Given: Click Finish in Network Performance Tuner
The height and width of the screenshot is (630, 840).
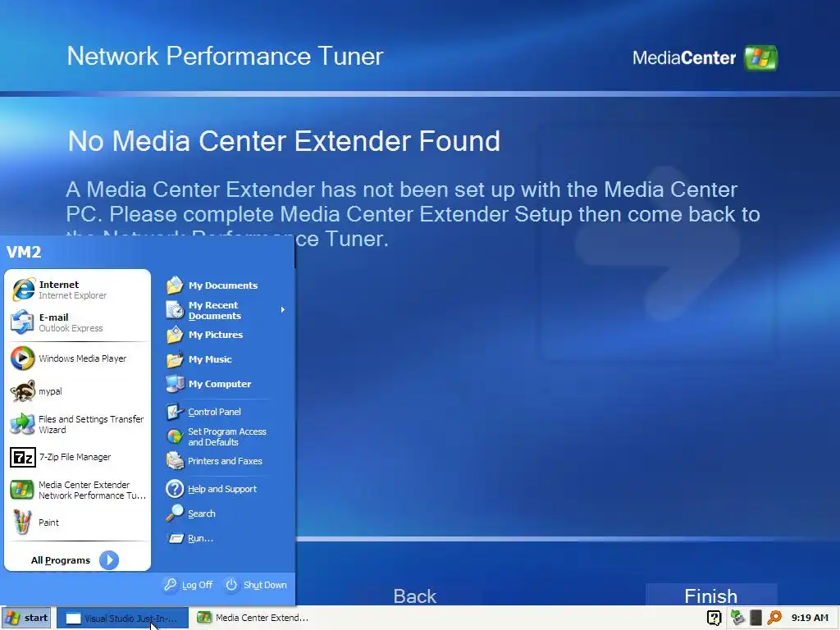Looking at the screenshot, I should (x=711, y=596).
